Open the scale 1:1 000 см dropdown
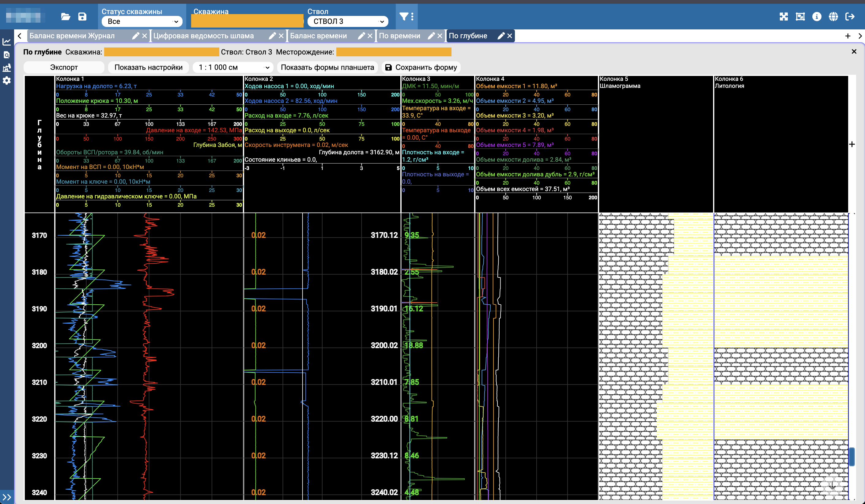Image resolution: width=865 pixels, height=504 pixels. [233, 67]
